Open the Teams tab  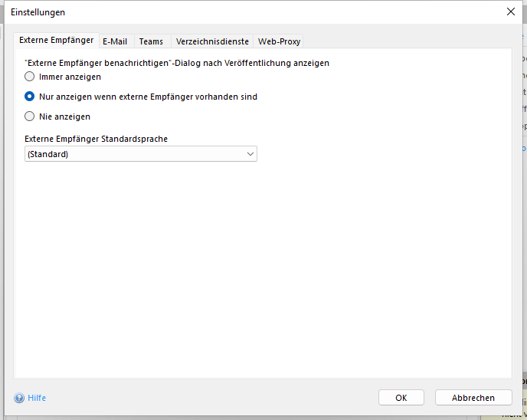151,41
